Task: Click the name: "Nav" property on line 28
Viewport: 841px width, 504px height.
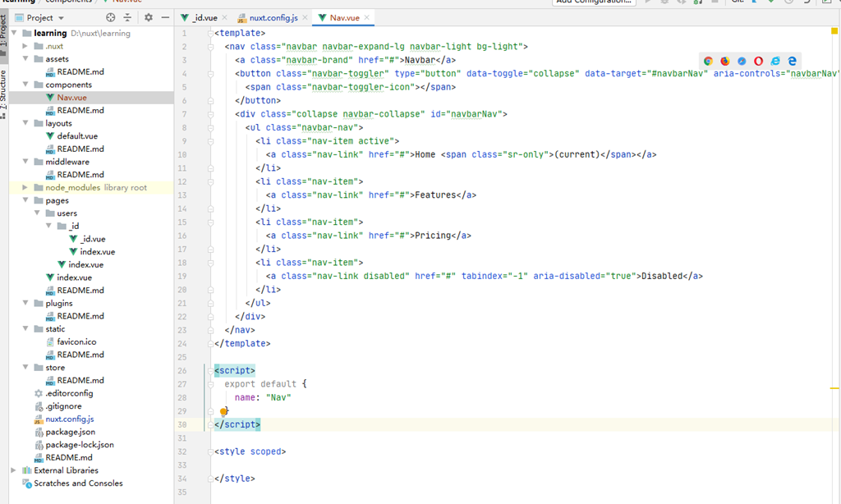Action: pos(263,397)
